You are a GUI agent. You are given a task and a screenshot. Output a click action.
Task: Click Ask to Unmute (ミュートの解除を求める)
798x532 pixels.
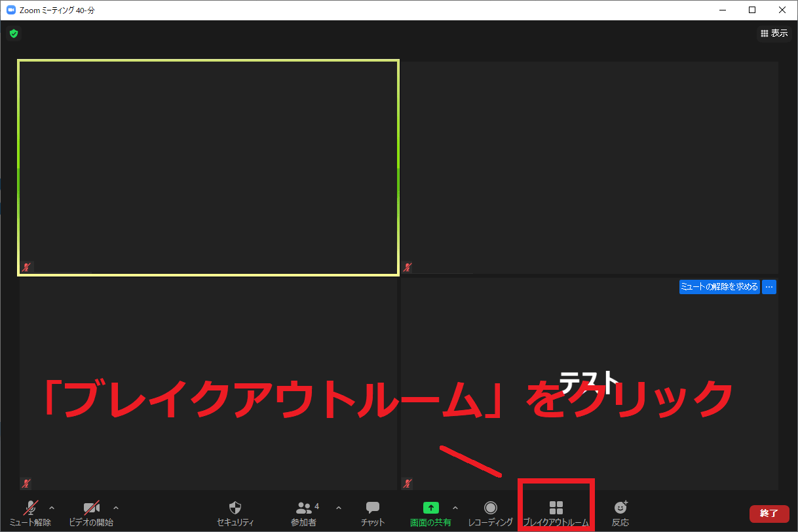(719, 287)
